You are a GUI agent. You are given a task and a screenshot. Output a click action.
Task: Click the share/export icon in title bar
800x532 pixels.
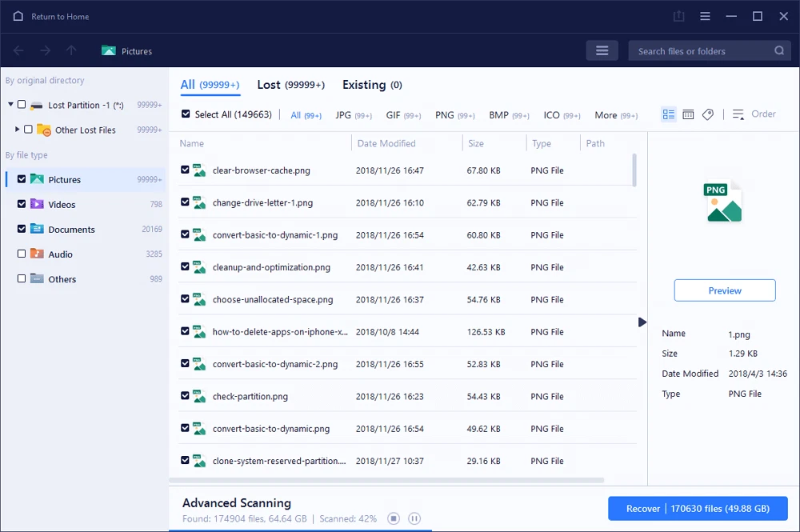click(x=678, y=16)
